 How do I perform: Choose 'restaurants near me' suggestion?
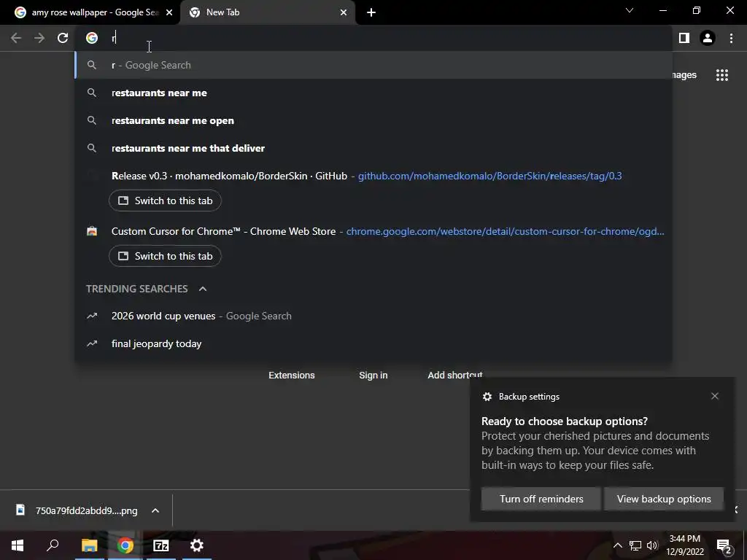point(374,93)
